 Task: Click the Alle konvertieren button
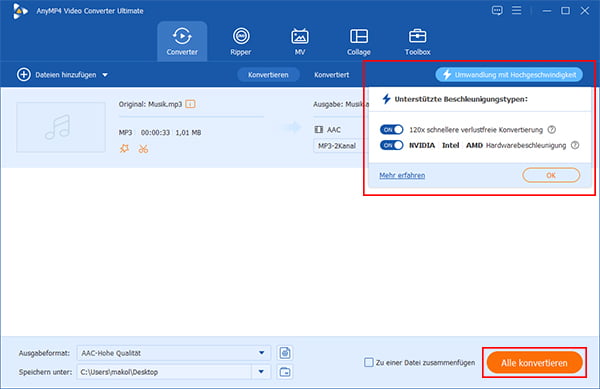point(534,363)
